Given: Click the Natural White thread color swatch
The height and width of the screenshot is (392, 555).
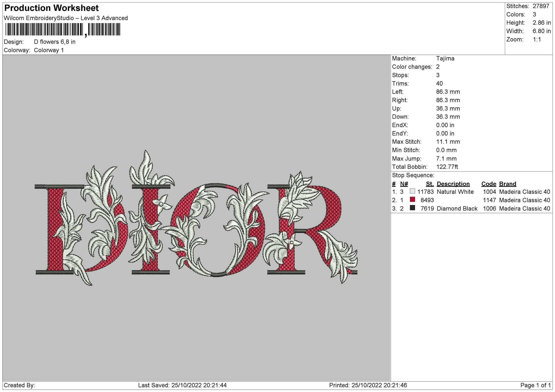Looking at the screenshot, I should tap(412, 191).
